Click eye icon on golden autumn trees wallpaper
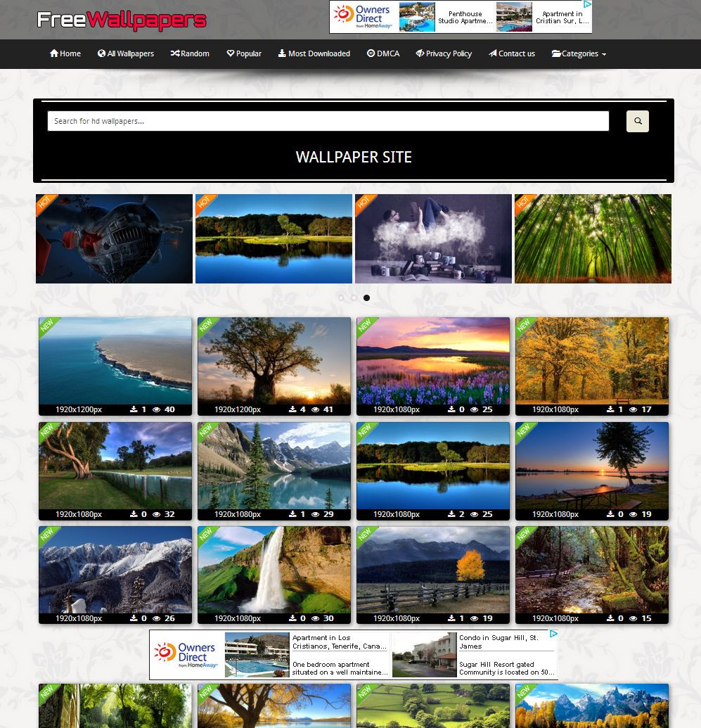701x728 pixels. 634,409
